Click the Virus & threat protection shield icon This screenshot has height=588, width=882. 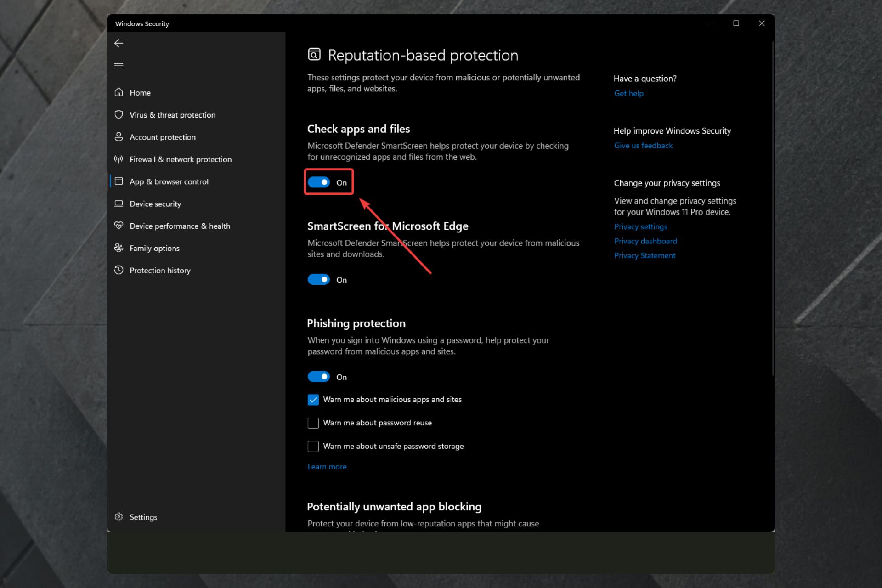pyautogui.click(x=119, y=114)
